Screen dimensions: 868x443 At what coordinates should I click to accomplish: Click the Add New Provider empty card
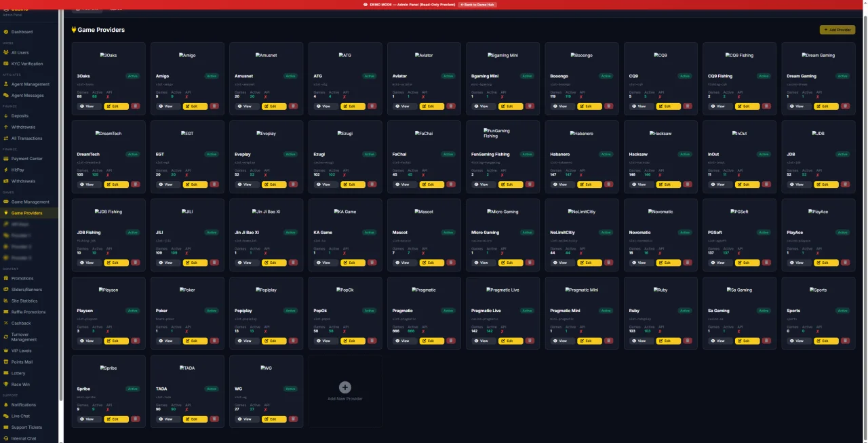tap(345, 391)
